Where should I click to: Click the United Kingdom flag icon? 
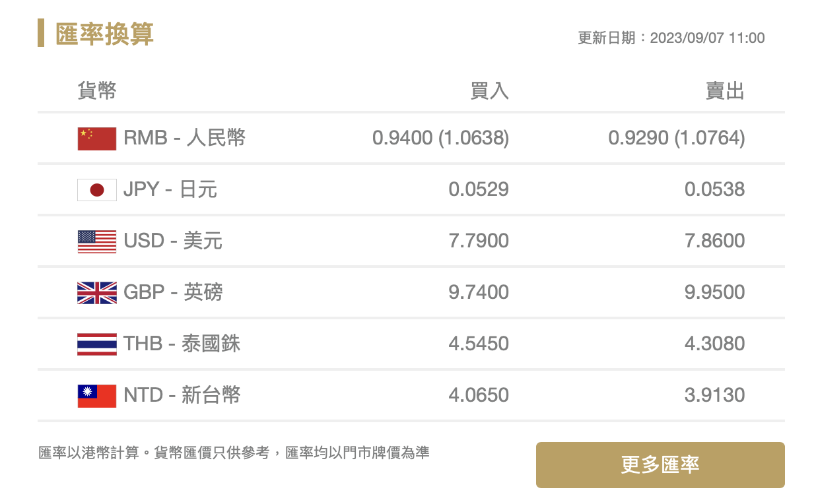click(x=97, y=293)
